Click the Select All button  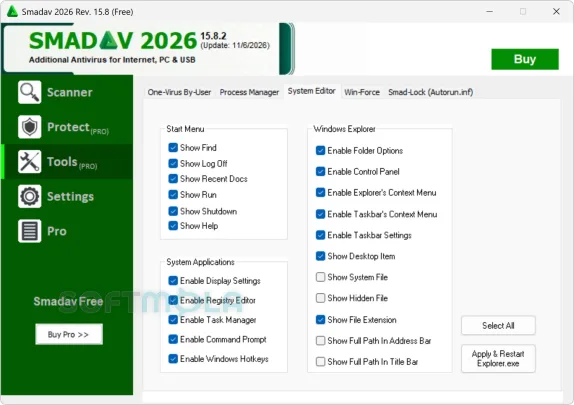(498, 326)
